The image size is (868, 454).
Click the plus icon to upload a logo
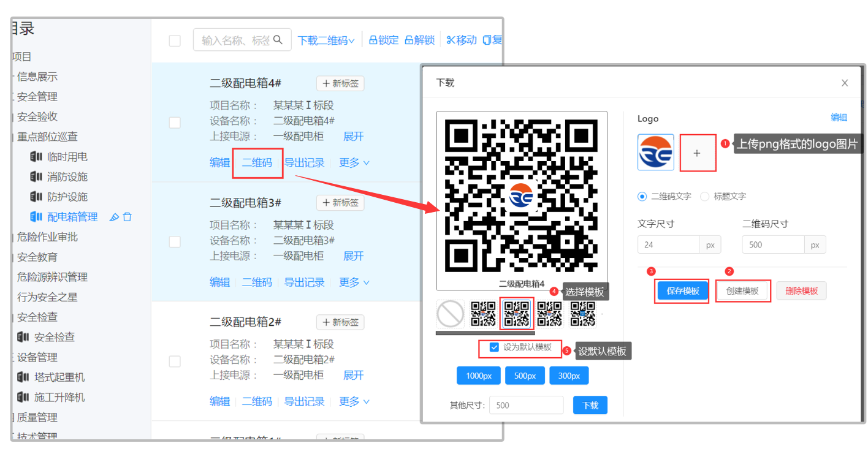coord(698,152)
